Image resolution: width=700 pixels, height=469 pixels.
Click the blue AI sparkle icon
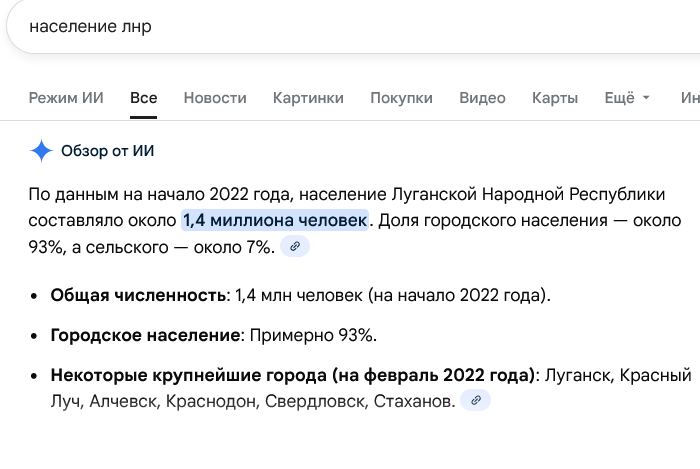[41, 151]
